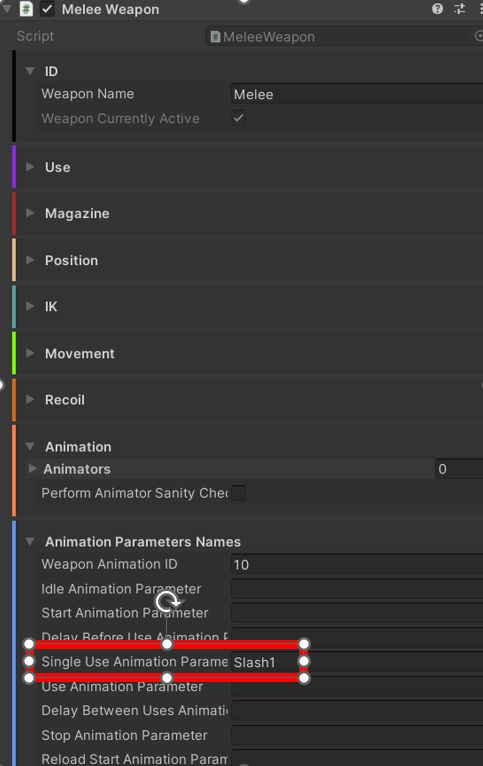
Task: Open the component preset selector icon
Action: tap(460, 9)
